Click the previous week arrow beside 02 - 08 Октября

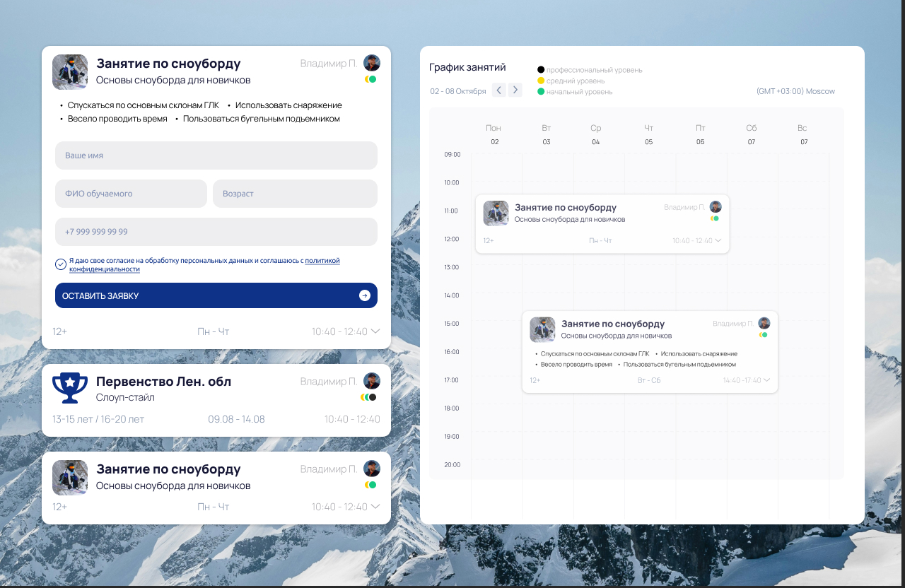click(498, 90)
